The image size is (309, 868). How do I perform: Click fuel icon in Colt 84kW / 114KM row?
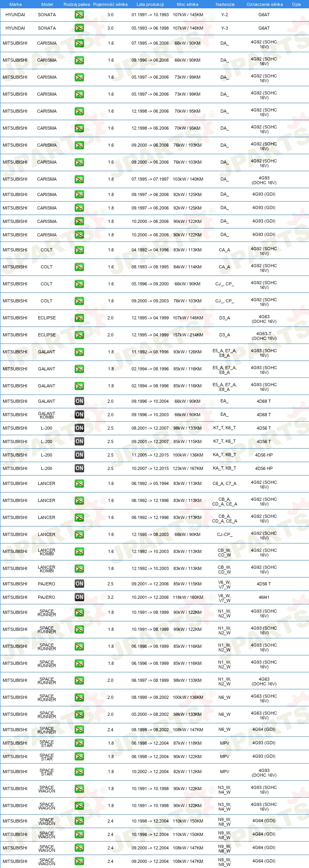click(x=79, y=267)
